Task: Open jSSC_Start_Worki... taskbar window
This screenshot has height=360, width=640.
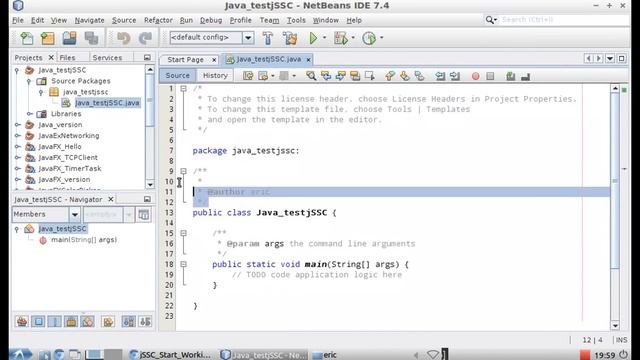Action: (170, 355)
